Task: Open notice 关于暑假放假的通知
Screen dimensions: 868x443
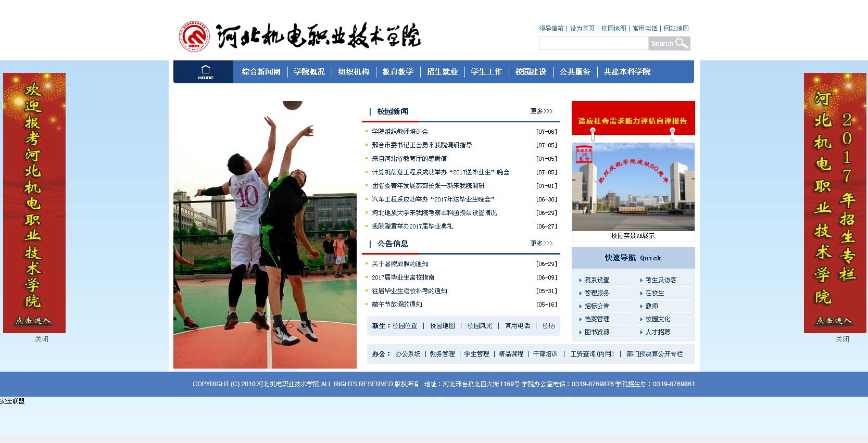Action: (400, 264)
